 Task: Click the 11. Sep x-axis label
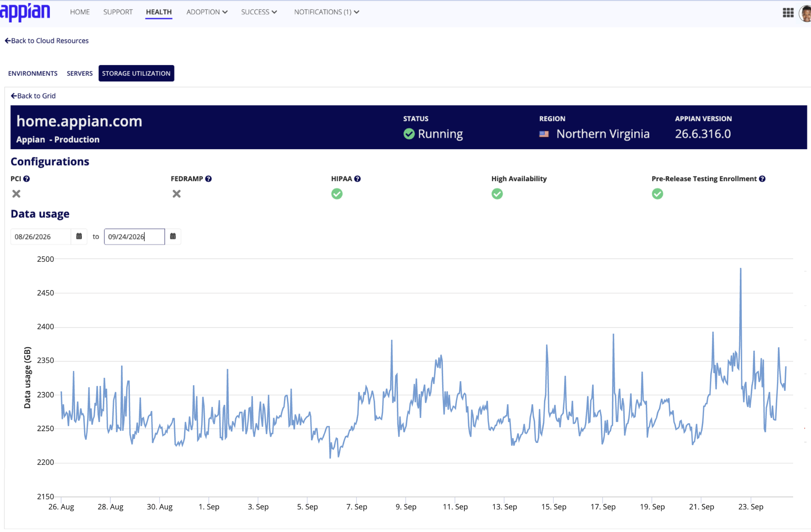(455, 507)
